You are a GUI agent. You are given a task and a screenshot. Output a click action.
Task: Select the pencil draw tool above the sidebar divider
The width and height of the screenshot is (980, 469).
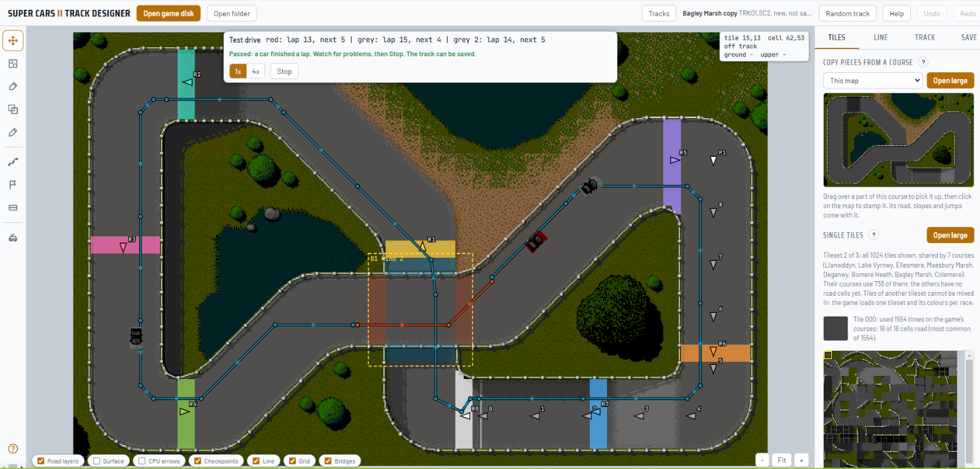point(13,132)
